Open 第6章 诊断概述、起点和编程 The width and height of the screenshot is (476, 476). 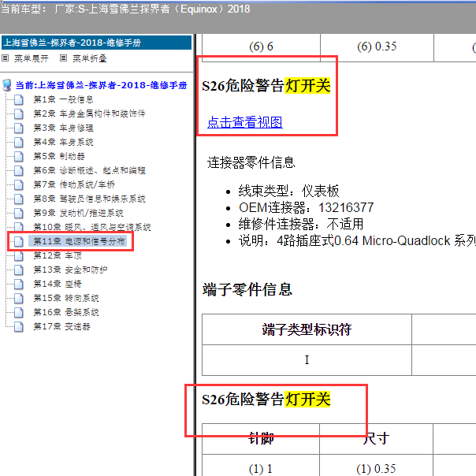(89, 170)
